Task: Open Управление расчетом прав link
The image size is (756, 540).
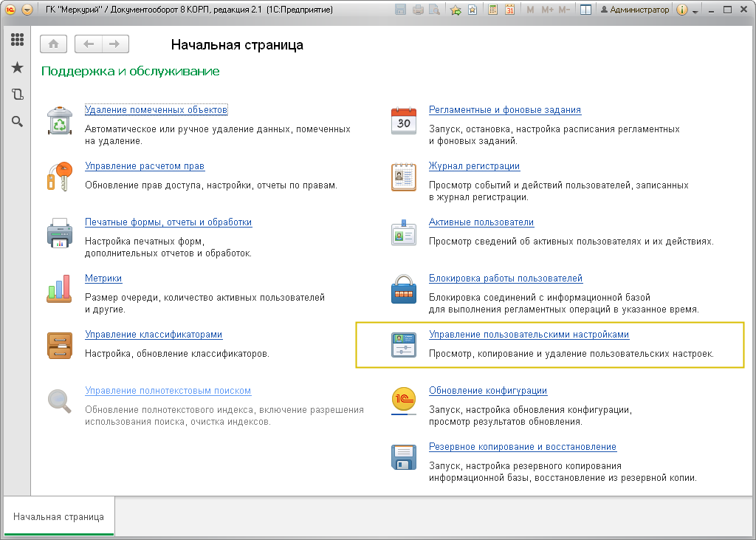Action: point(145,166)
